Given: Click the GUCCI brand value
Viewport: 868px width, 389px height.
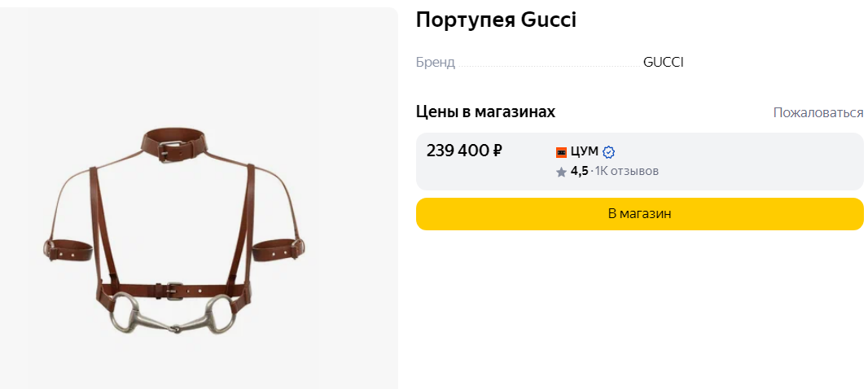Looking at the screenshot, I should 663,62.
